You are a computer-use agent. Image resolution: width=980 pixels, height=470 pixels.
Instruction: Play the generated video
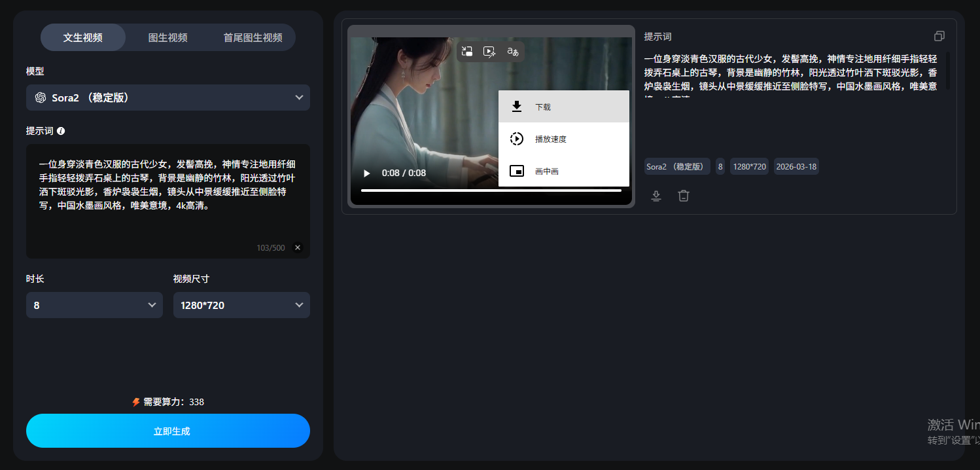pyautogui.click(x=367, y=173)
